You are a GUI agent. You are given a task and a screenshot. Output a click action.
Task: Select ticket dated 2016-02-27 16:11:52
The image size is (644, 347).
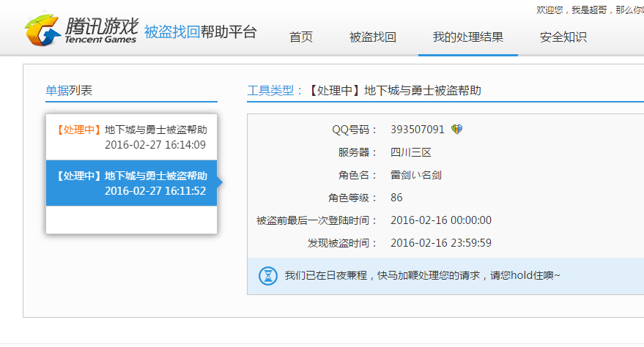[x=131, y=183]
